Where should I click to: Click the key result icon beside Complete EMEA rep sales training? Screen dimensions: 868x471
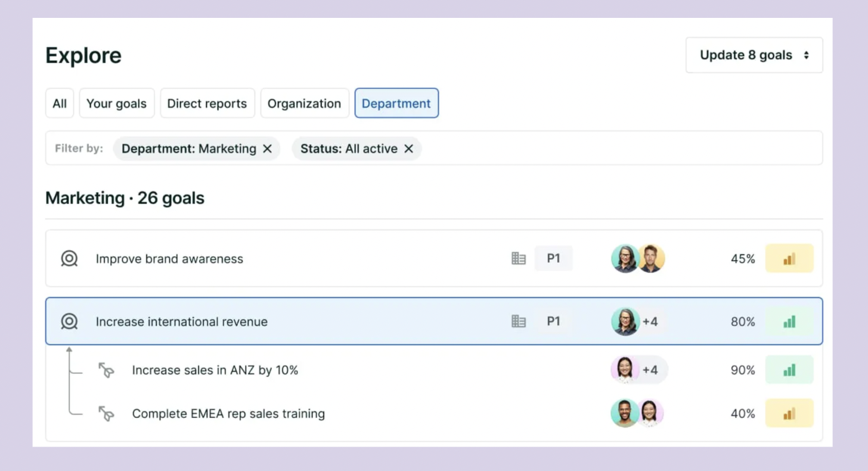coord(107,413)
